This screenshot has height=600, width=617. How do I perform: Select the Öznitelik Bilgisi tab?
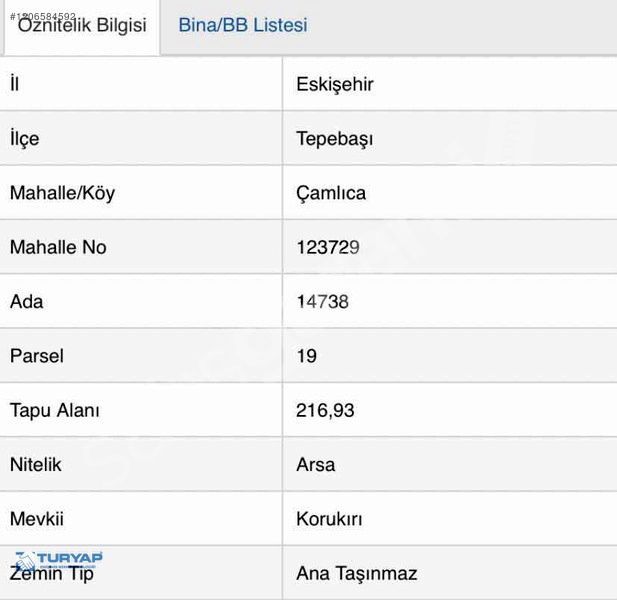coord(82,26)
